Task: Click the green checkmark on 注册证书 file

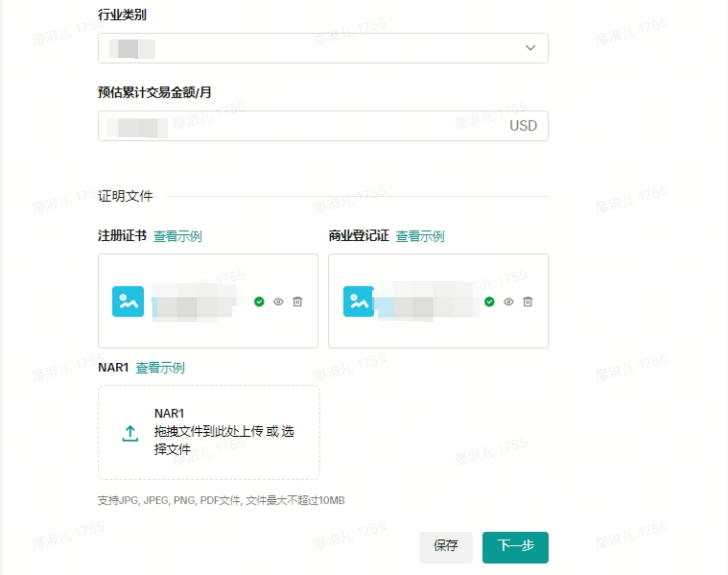Action: (x=259, y=302)
